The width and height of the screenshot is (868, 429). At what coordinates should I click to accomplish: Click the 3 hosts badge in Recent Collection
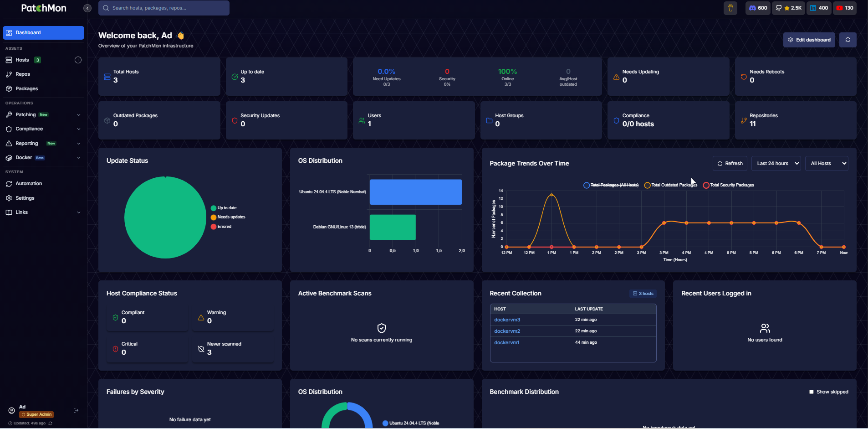643,294
